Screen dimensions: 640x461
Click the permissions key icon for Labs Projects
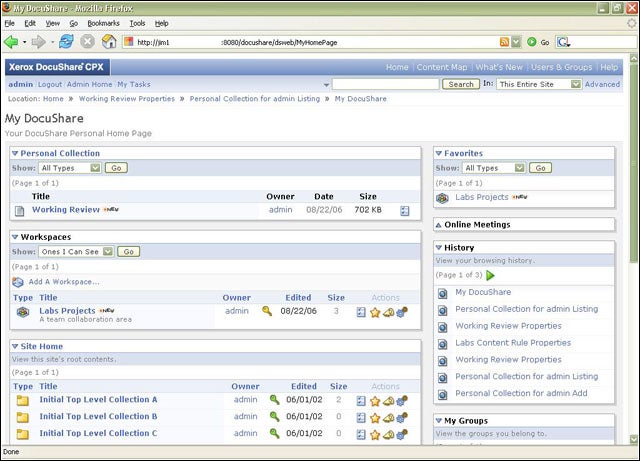tap(267, 312)
